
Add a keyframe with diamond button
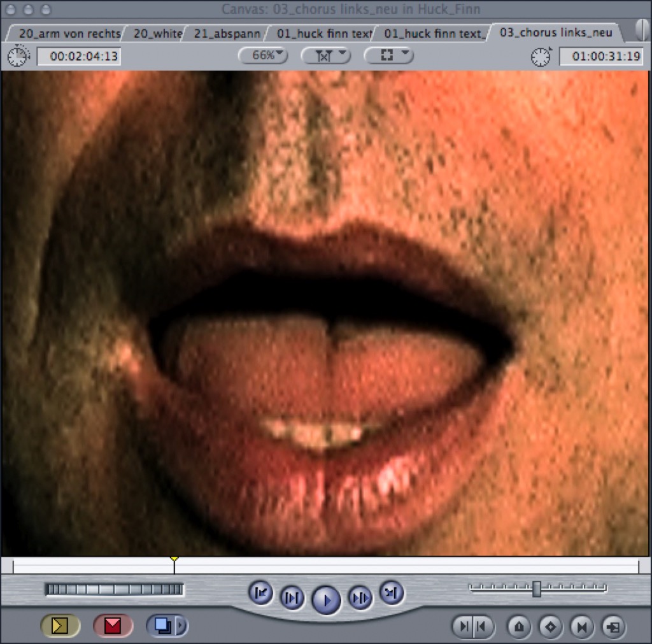click(x=551, y=627)
